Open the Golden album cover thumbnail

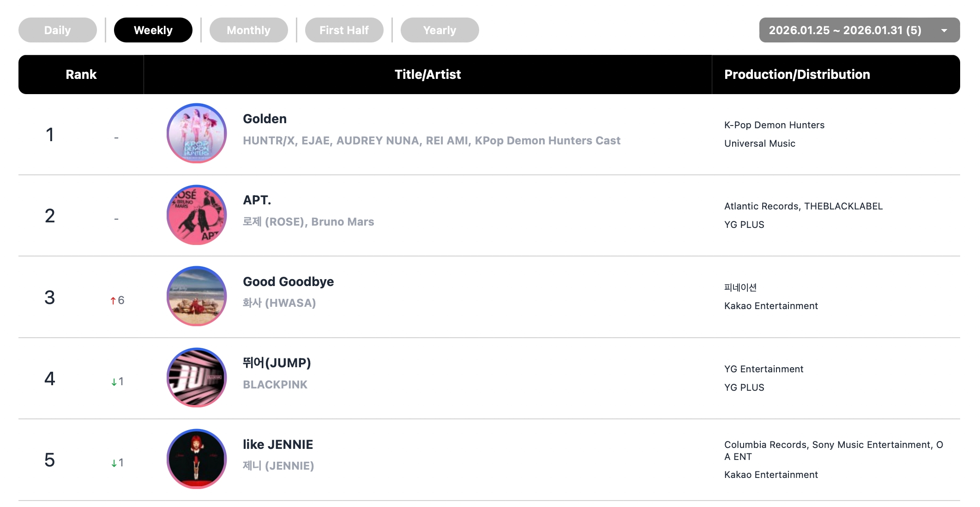tap(197, 133)
